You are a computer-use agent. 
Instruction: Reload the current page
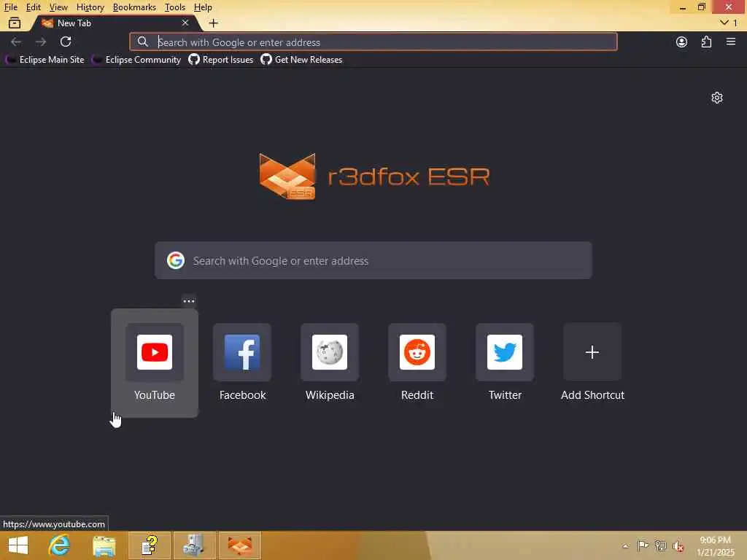[66, 42]
